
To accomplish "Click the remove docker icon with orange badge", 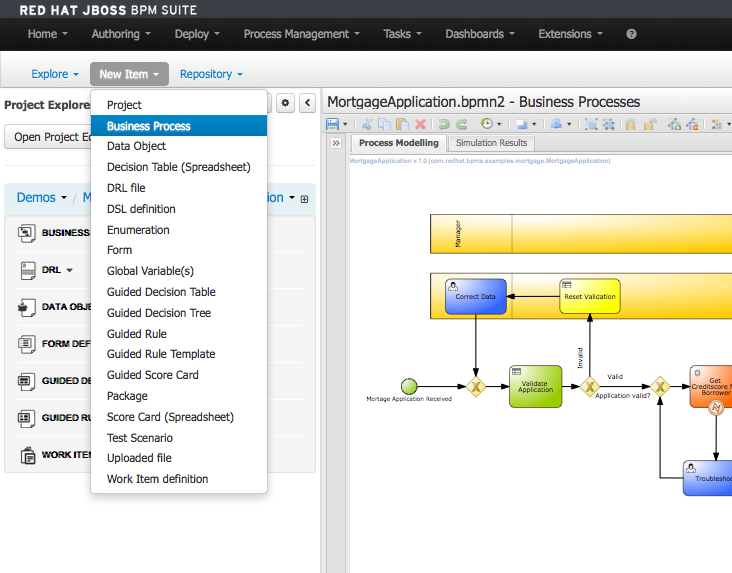I will click(x=692, y=124).
